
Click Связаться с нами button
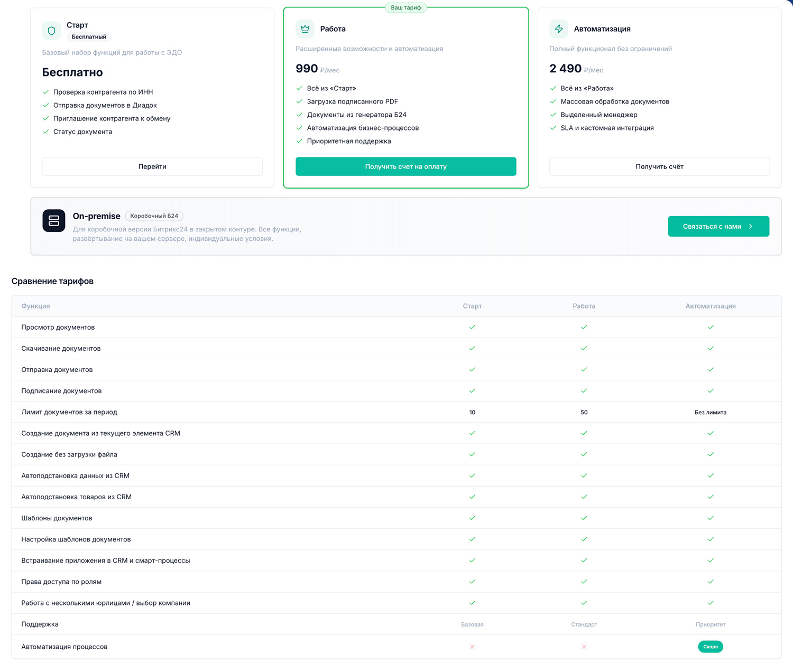click(718, 226)
